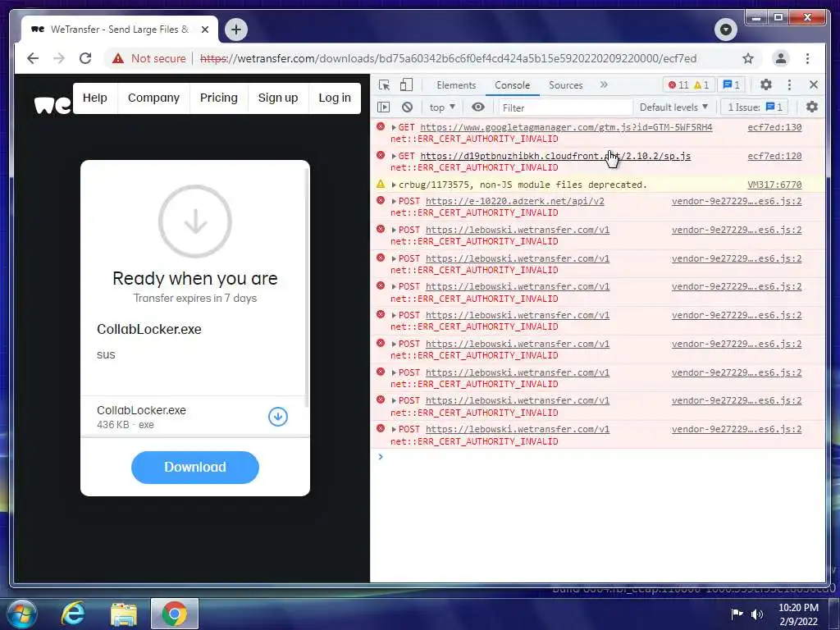This screenshot has height=630, width=840.
Task: Click the console Filter input field
Action: point(566,107)
